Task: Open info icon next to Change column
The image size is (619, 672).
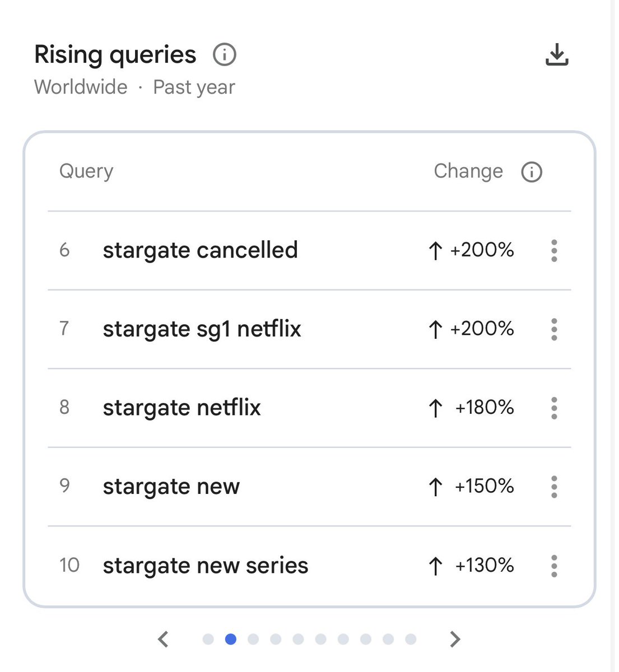Action: (x=532, y=172)
